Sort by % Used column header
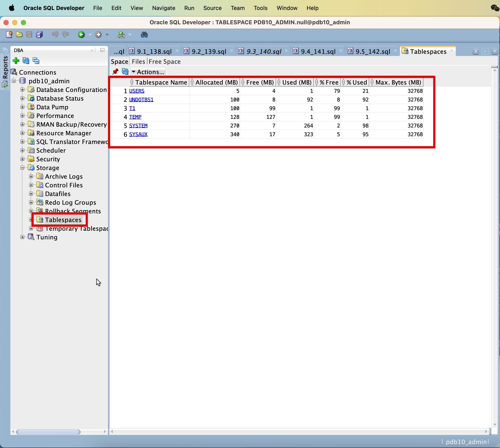 pos(355,82)
